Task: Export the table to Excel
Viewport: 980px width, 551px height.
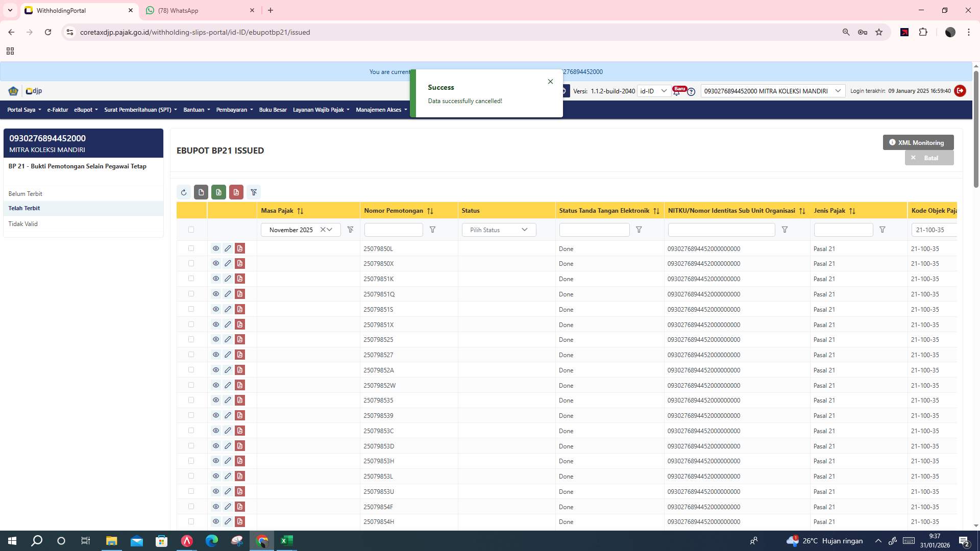Action: [218, 192]
